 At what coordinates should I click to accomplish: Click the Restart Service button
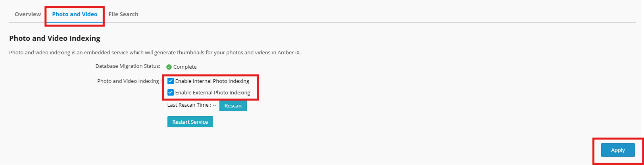coord(190,122)
